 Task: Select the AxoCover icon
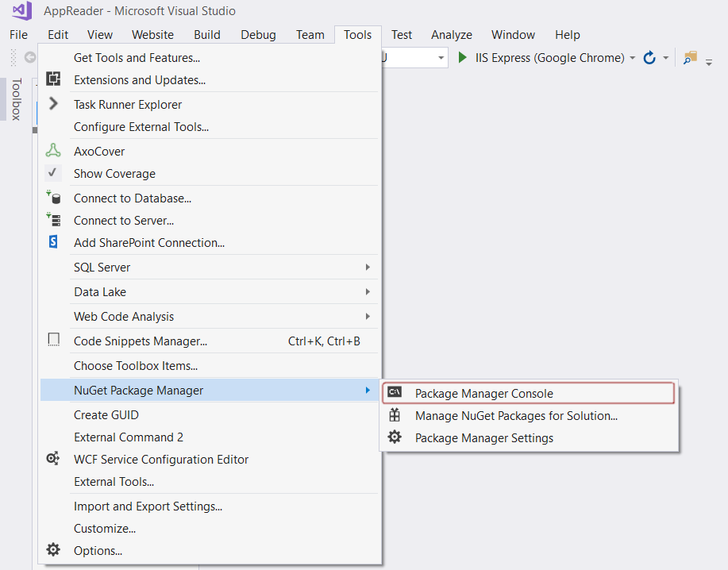[x=53, y=151]
